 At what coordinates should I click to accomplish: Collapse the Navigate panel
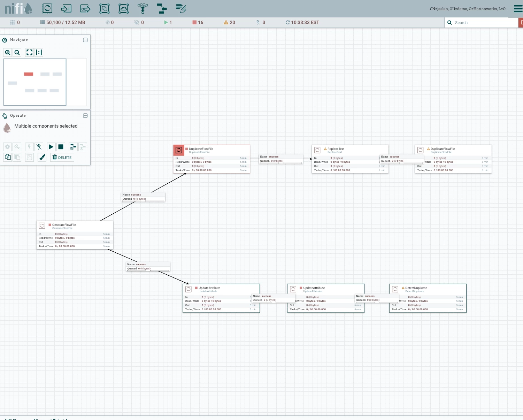pos(85,40)
